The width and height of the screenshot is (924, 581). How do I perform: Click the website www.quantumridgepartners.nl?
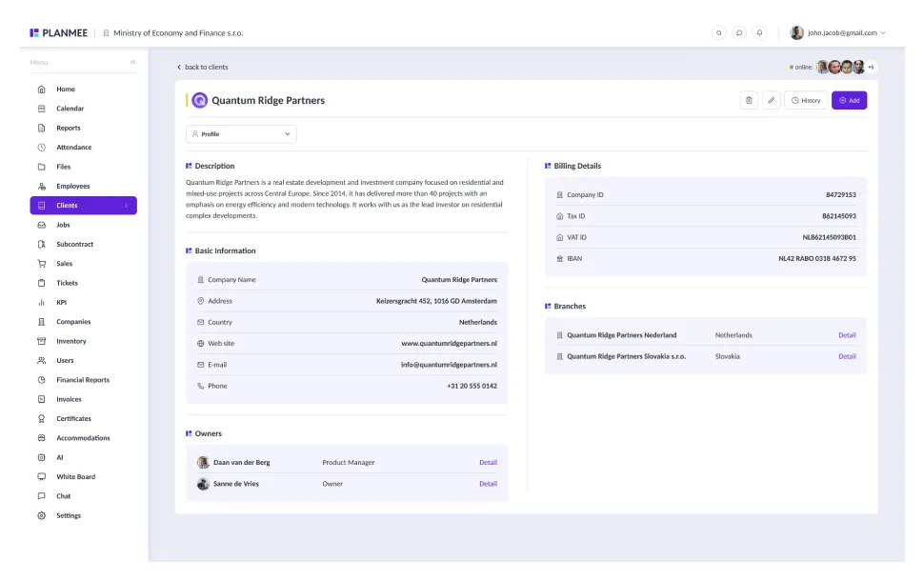449,344
